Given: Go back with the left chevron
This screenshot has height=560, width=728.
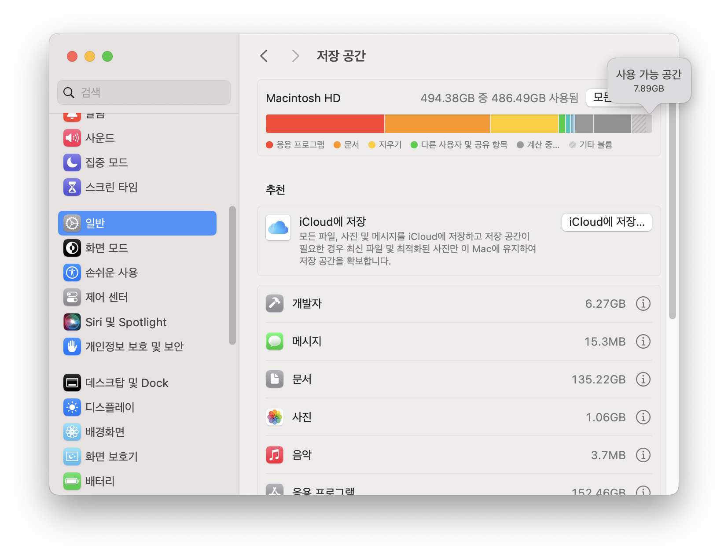Looking at the screenshot, I should [x=264, y=56].
